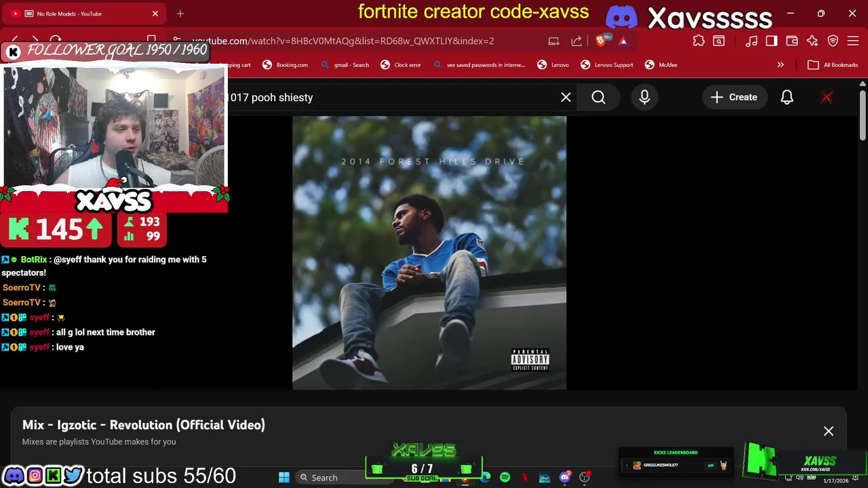
Task: Open a new browser tab
Action: pos(180,14)
